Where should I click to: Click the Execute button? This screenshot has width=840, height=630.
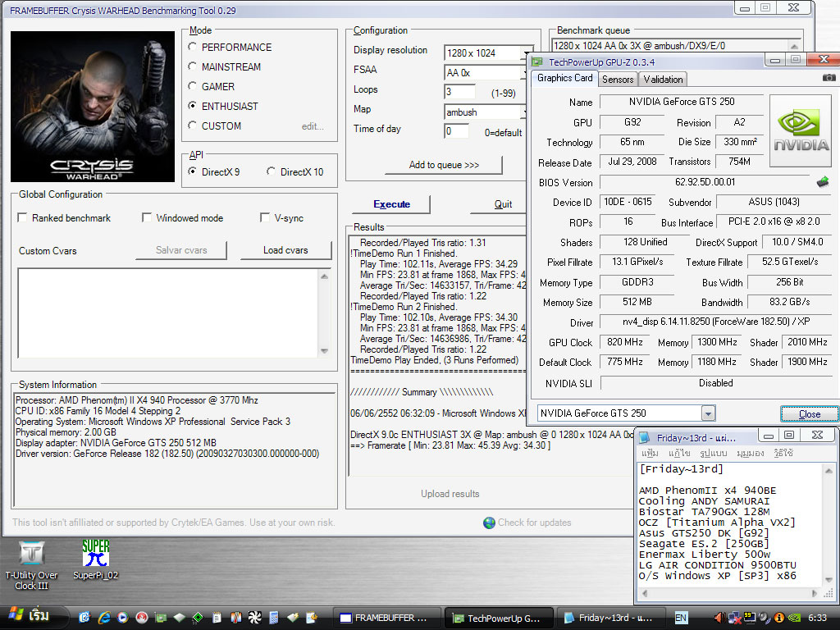[x=391, y=204]
